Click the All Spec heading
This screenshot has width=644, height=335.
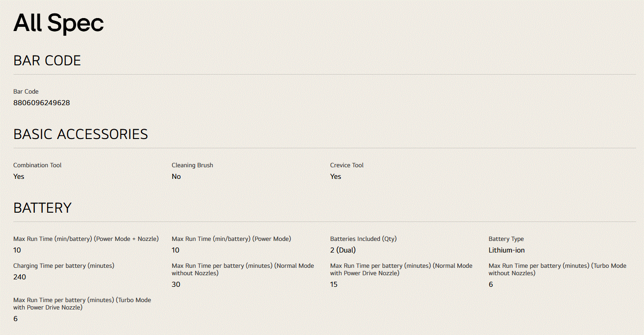coord(58,23)
